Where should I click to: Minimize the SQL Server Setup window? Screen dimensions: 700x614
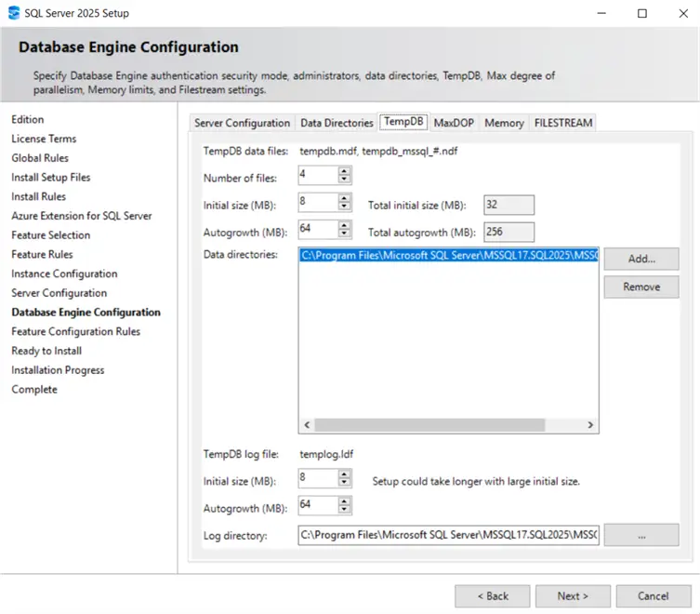click(601, 13)
